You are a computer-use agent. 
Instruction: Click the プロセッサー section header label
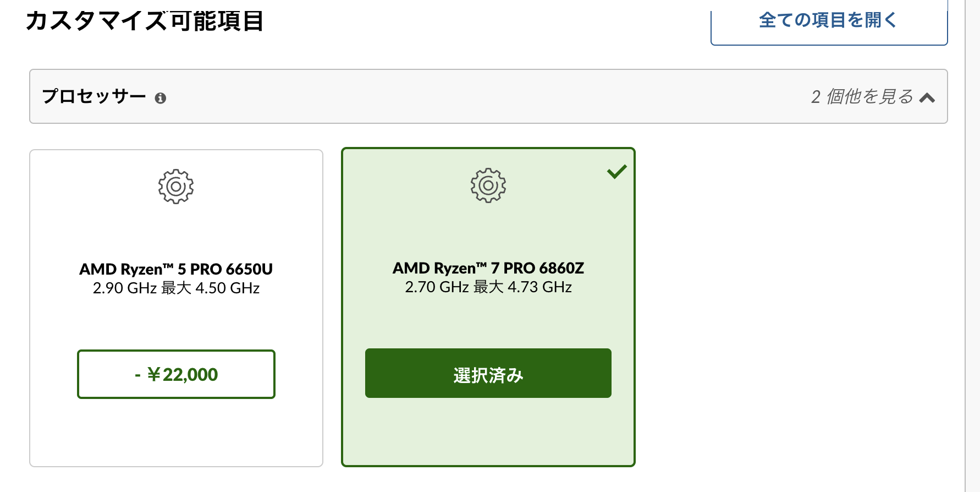(x=94, y=96)
